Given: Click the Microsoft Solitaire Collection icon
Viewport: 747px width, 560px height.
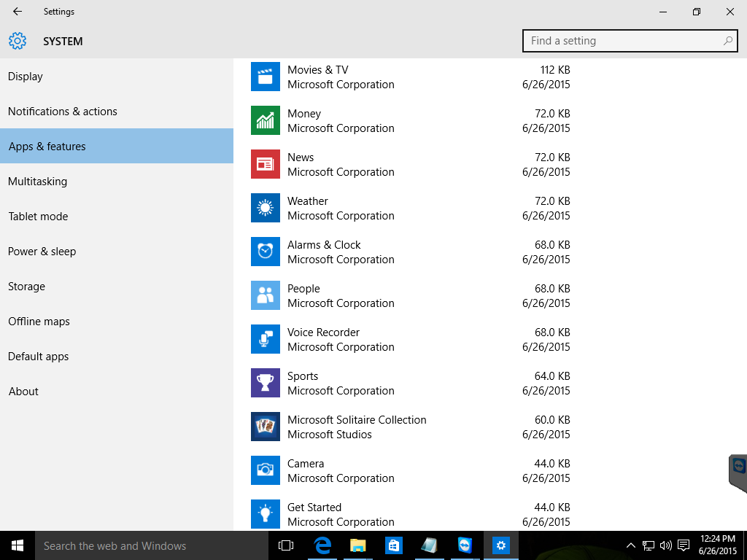Looking at the screenshot, I should [x=266, y=427].
